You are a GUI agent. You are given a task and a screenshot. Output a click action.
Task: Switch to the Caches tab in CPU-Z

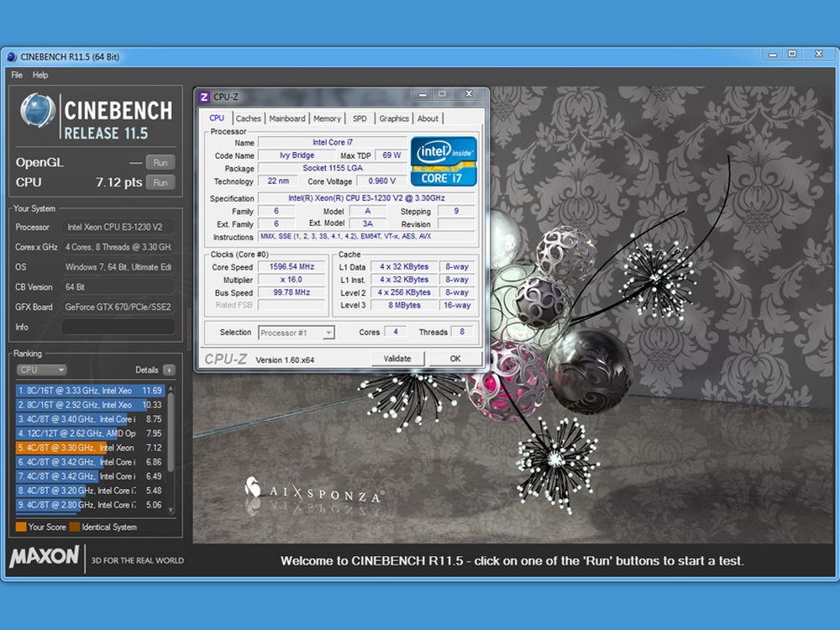click(x=249, y=118)
